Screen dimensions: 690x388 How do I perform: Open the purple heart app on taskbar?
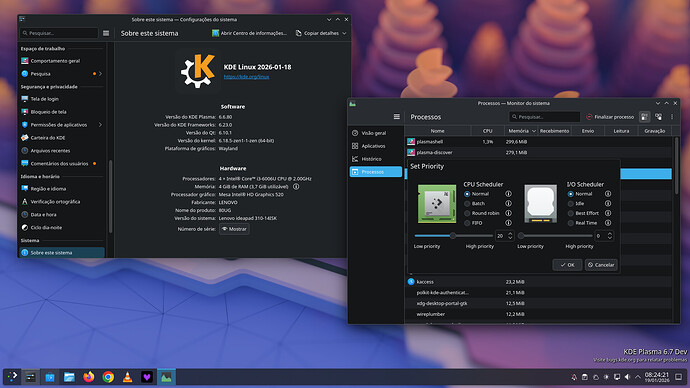click(147, 377)
